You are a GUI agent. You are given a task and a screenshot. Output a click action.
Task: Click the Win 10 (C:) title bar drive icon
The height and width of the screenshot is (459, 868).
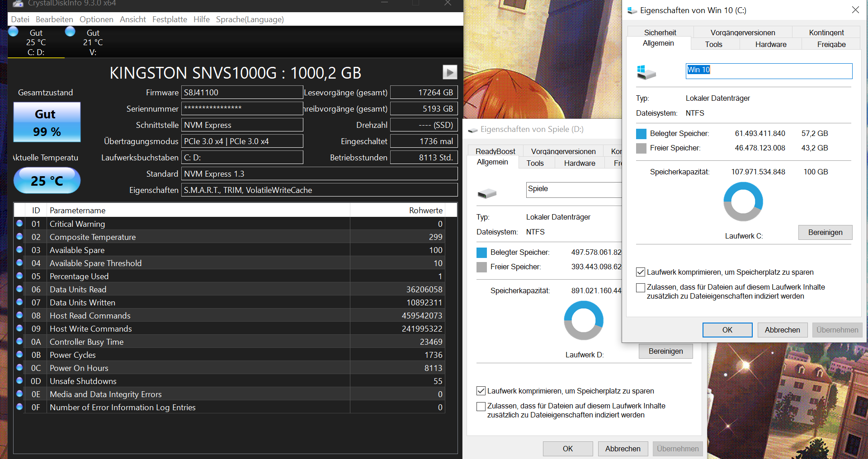632,10
